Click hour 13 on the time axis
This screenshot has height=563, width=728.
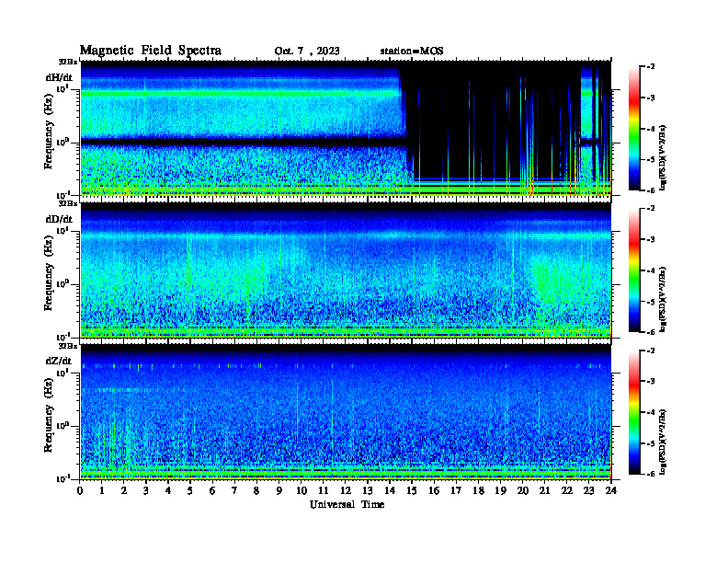368,490
